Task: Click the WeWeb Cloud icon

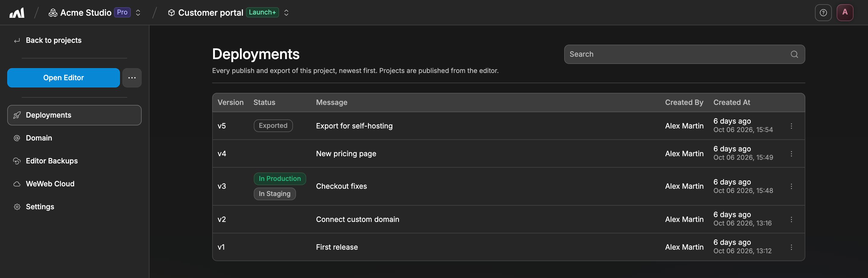Action: [x=17, y=184]
